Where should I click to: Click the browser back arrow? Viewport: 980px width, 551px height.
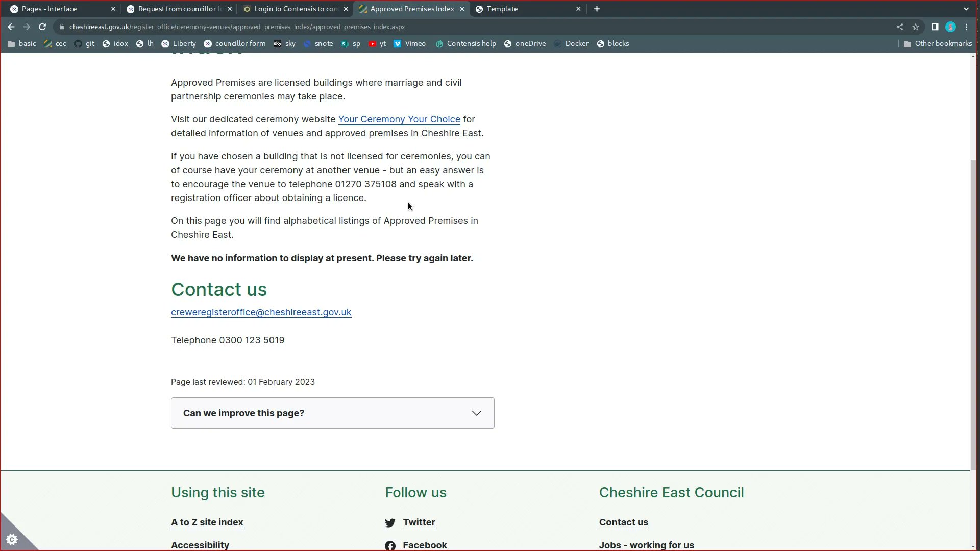(11, 27)
